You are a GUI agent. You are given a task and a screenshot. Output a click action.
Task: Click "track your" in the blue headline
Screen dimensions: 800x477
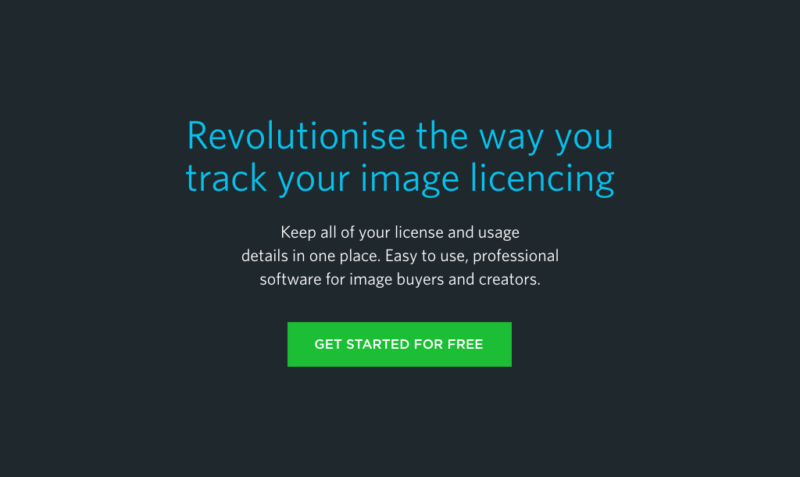[268, 179]
